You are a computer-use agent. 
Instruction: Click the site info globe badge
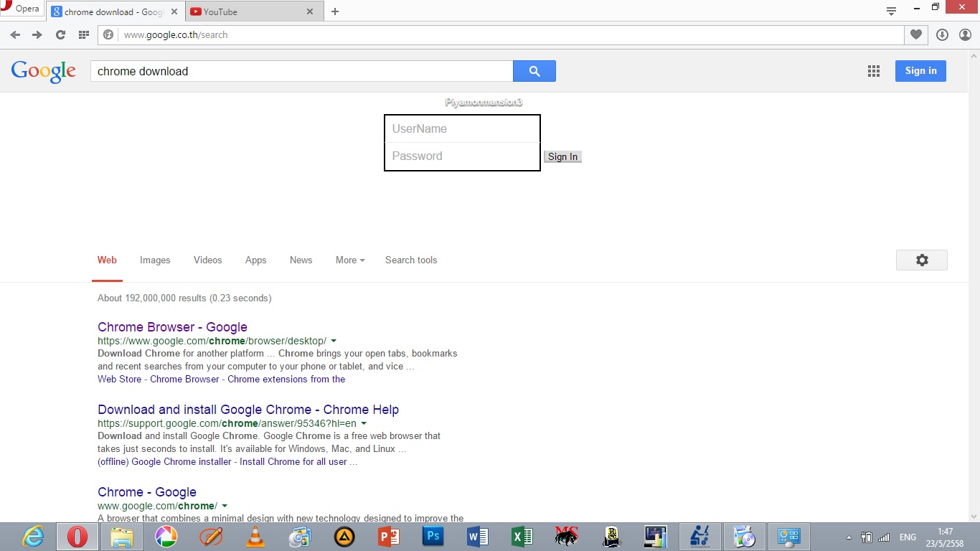click(x=109, y=34)
